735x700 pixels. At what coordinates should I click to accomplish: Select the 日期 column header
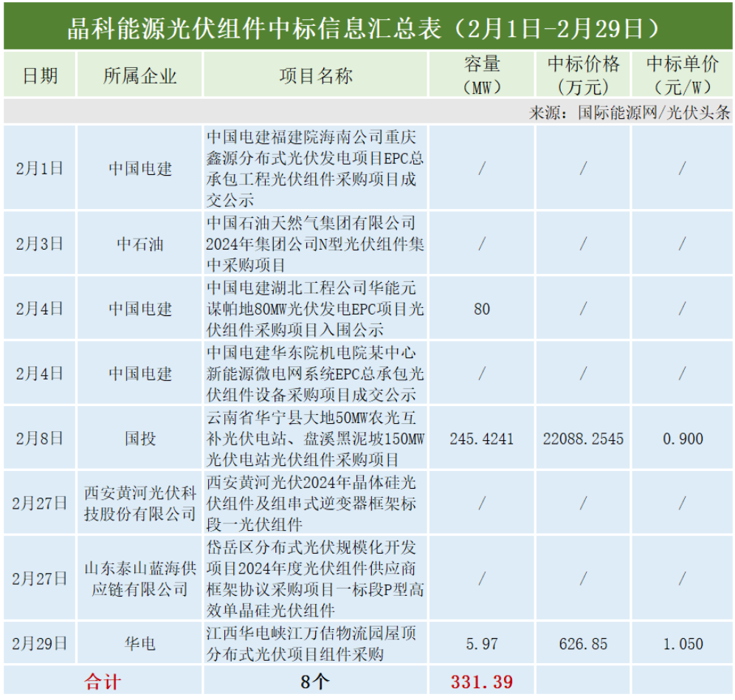[x=40, y=75]
